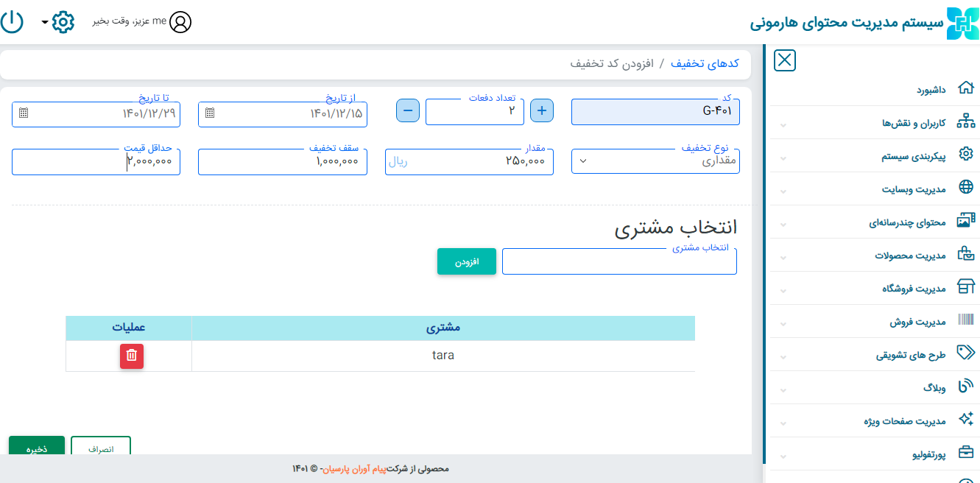Click the داشبورد home icon
This screenshot has height=483, width=980.
click(x=965, y=88)
